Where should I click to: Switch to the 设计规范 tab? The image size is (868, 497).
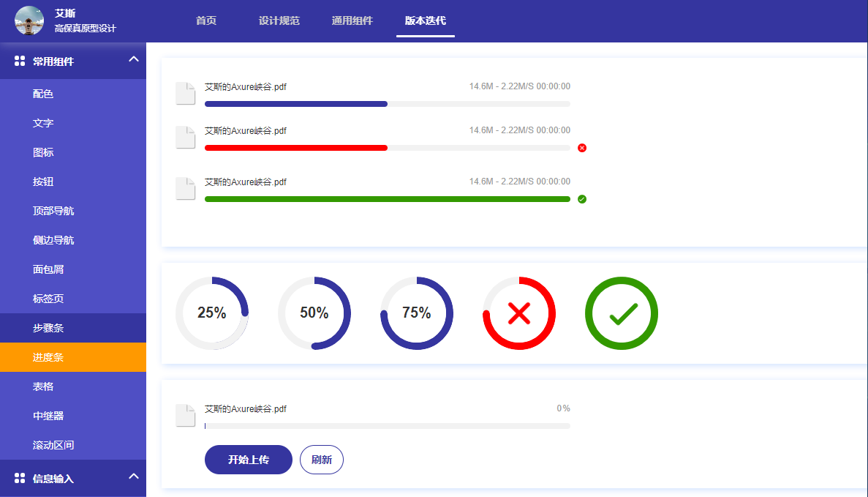tap(279, 20)
